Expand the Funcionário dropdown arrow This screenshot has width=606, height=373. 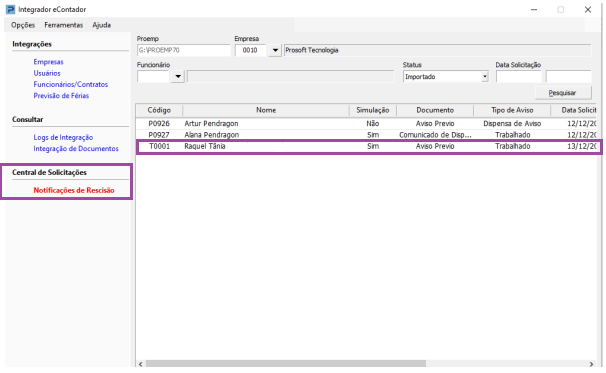(178, 77)
